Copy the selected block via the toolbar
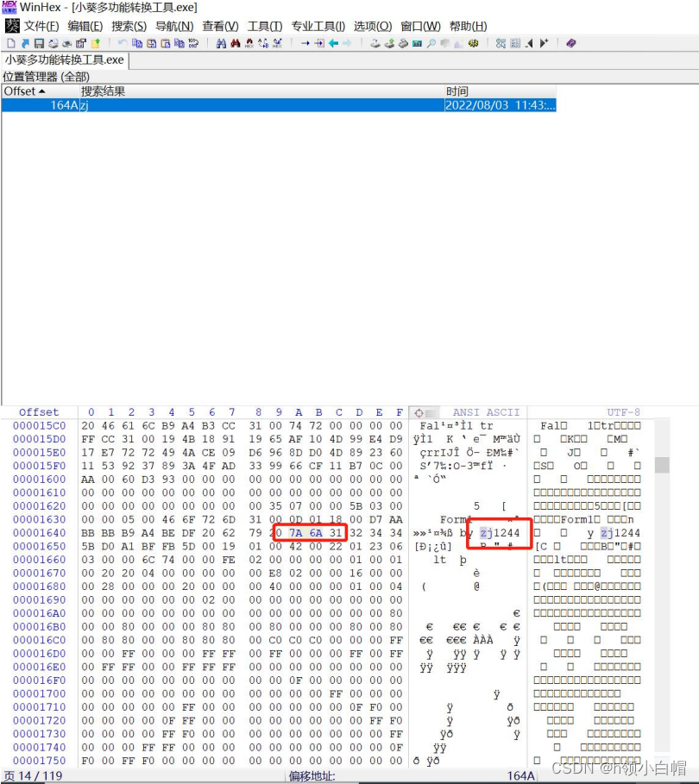Viewport: 699px width, 784px height. tap(137, 43)
